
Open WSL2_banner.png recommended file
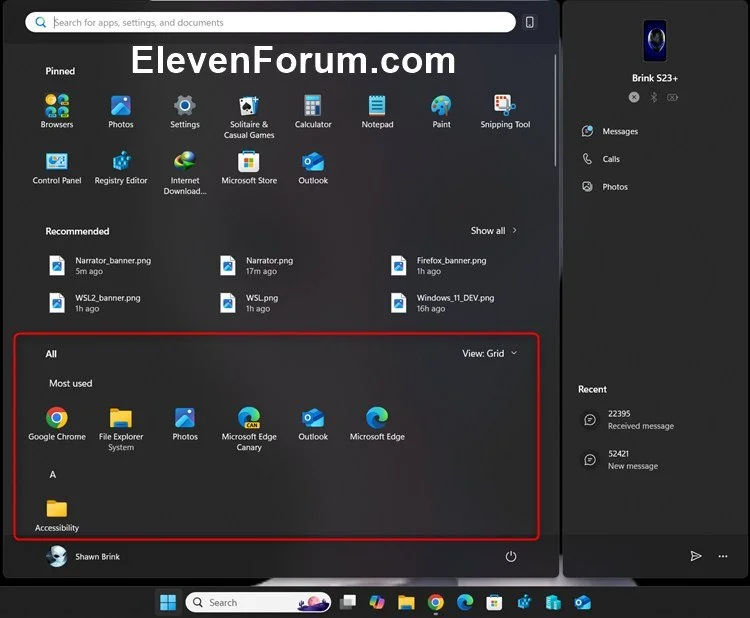(95, 303)
